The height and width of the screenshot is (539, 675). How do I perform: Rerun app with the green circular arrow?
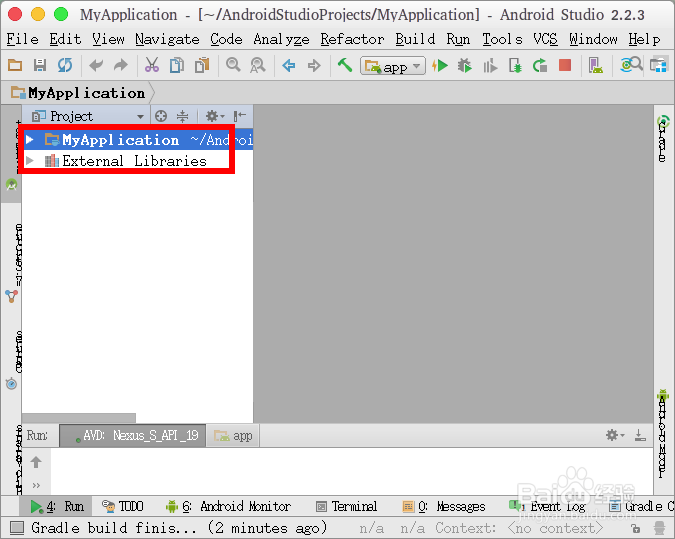(540, 65)
